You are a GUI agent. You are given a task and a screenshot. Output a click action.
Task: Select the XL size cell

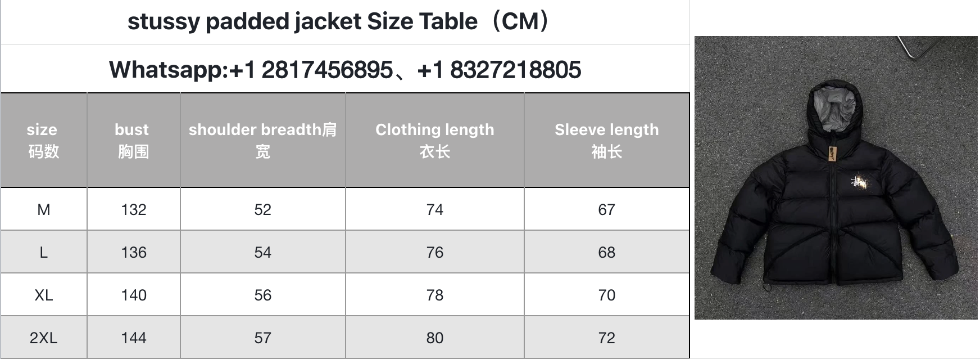point(44,295)
